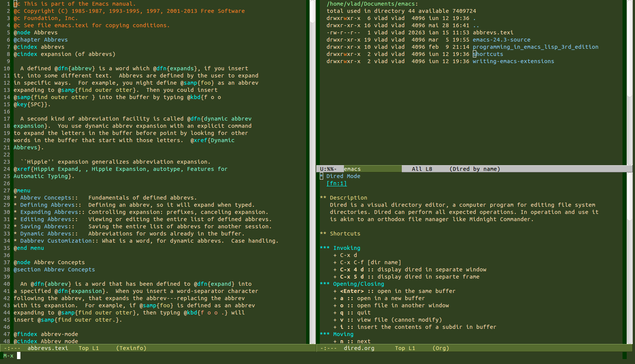Viewport: 635px width, 364px height.
Task: Click '@dfn{dynamic abbrev' on line 17
Action: [219, 119]
